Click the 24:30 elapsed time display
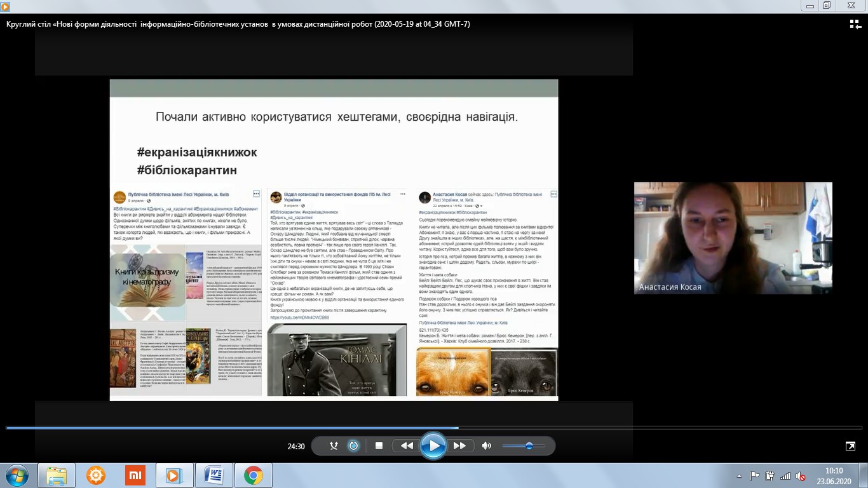This screenshot has width=868, height=488. 296,446
